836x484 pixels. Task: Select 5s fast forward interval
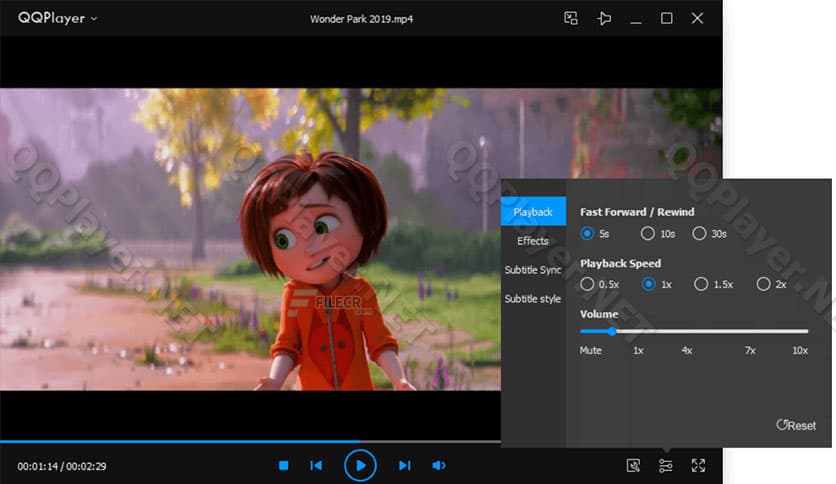click(587, 233)
